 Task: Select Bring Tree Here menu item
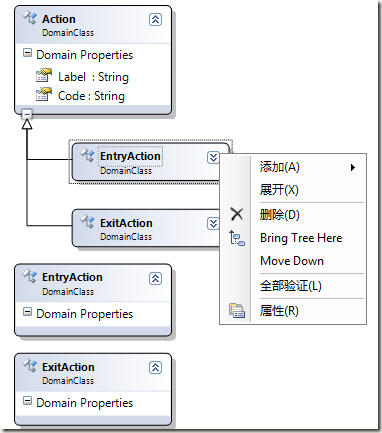[x=293, y=238]
